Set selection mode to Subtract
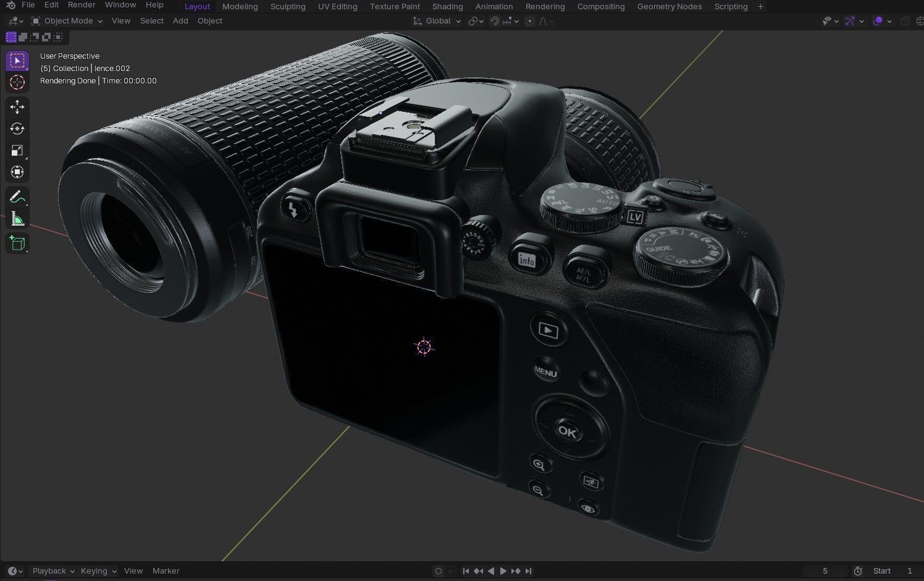Screen dimensions: 924x581 pos(35,37)
